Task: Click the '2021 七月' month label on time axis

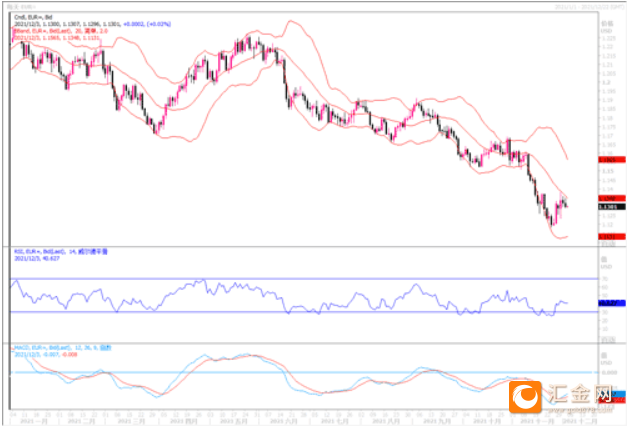Action: click(x=333, y=422)
